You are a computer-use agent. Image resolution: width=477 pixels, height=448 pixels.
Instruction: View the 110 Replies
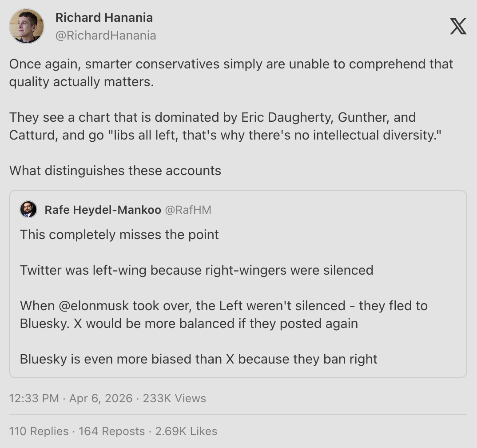[39, 431]
